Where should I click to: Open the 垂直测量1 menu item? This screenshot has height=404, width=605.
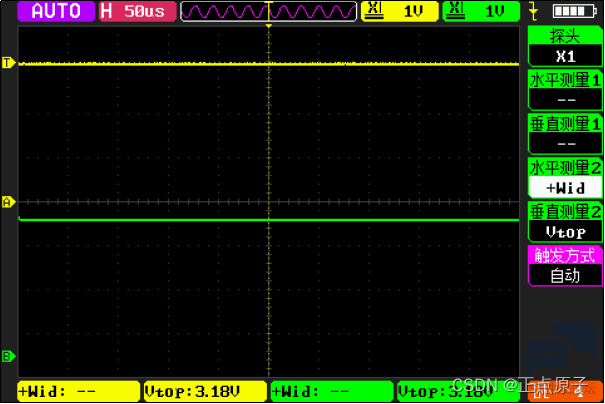(565, 124)
